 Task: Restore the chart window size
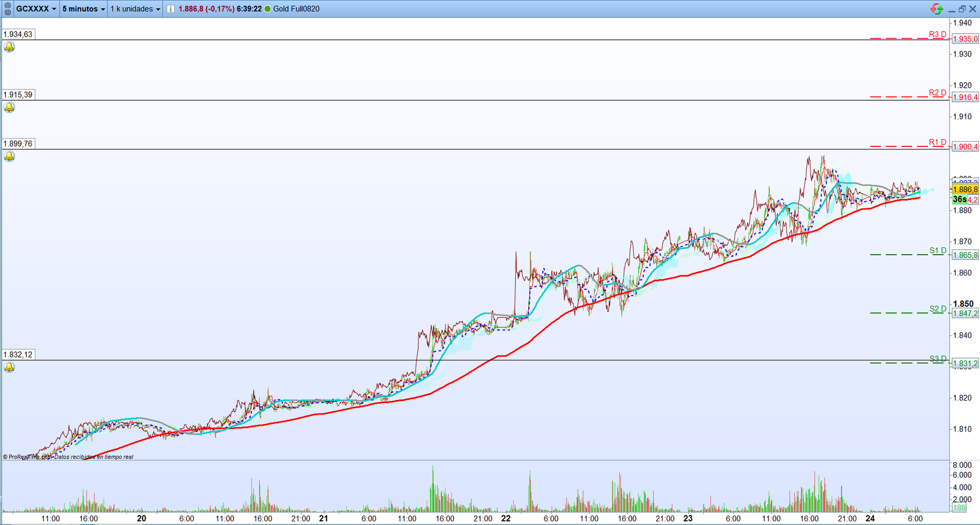point(962,9)
